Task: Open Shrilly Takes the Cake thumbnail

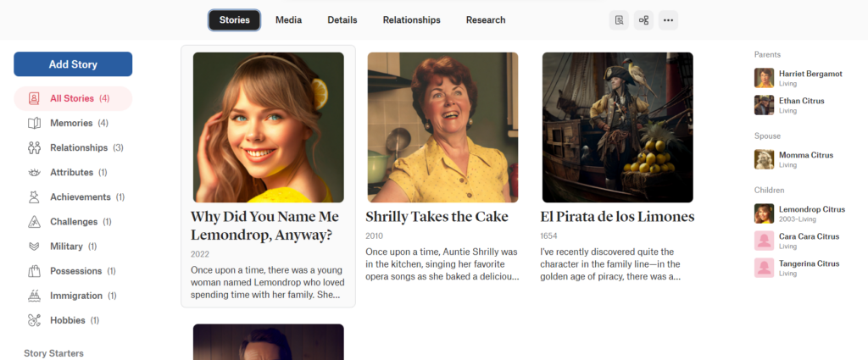Action: pyautogui.click(x=442, y=128)
